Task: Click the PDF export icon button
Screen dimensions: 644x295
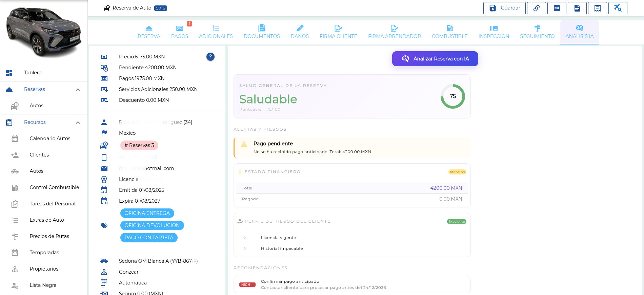Action: pos(557,8)
